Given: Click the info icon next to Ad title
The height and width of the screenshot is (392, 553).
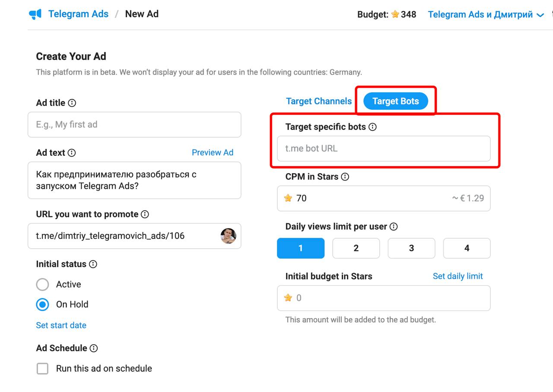Looking at the screenshot, I should [x=72, y=103].
